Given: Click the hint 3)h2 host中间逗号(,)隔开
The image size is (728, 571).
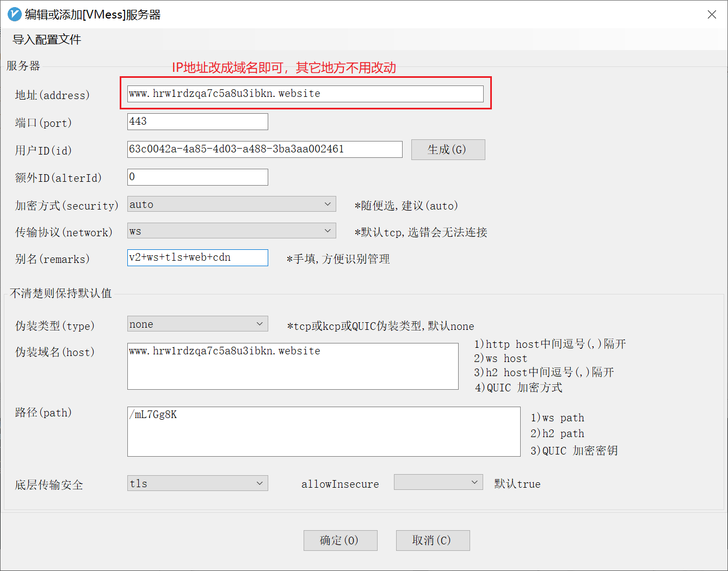Looking at the screenshot, I should [544, 372].
